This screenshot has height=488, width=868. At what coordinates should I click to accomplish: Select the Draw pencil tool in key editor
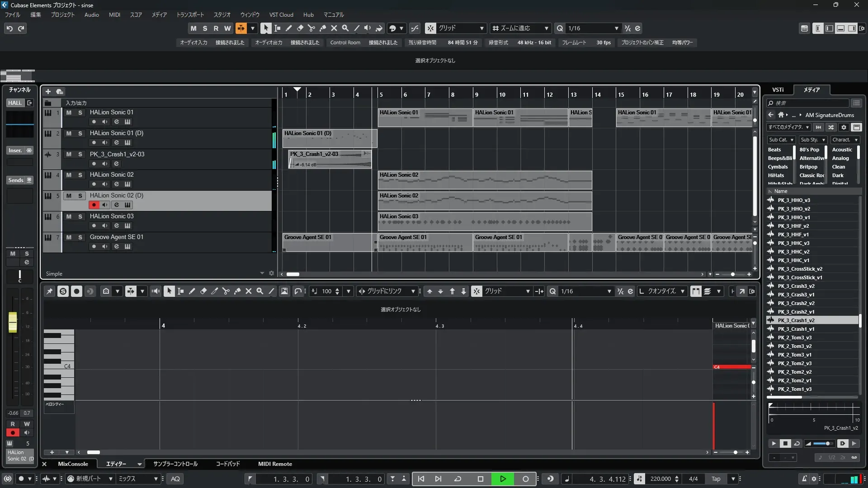click(192, 291)
